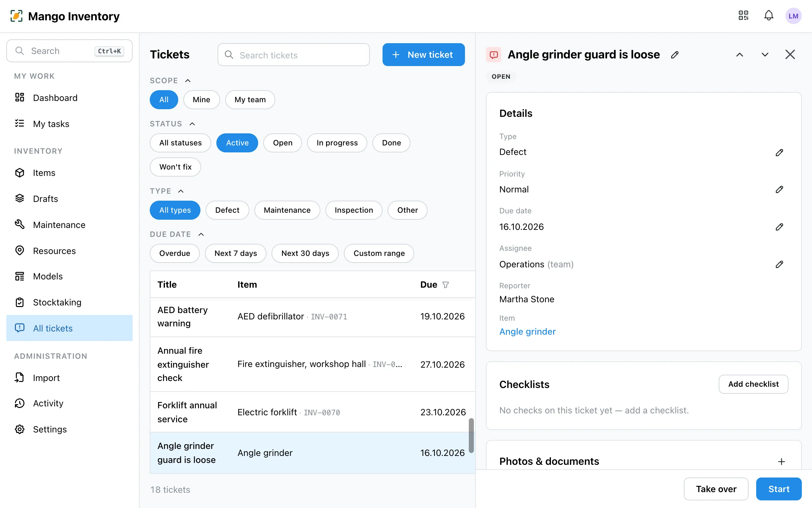Click the New ticket button
The width and height of the screenshot is (812, 508).
click(423, 55)
